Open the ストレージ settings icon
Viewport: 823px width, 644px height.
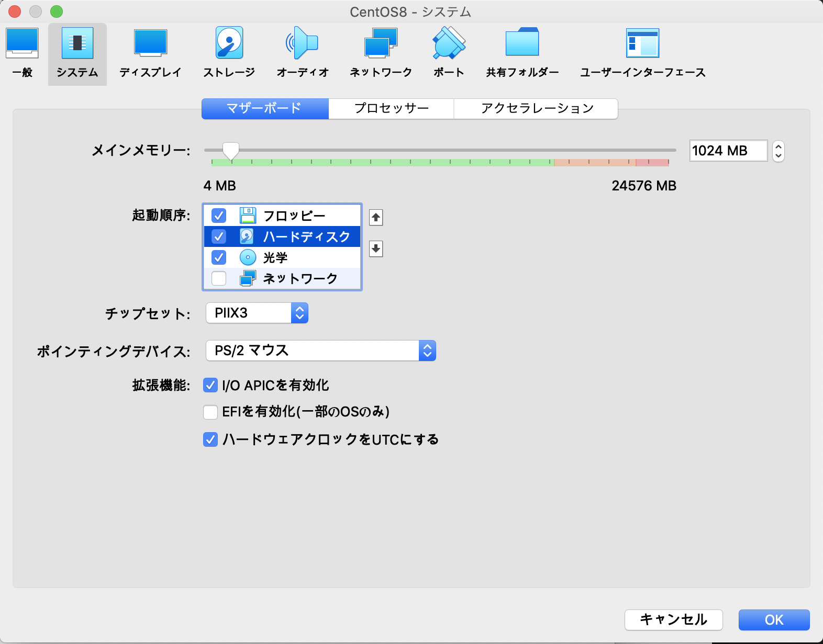tap(229, 53)
